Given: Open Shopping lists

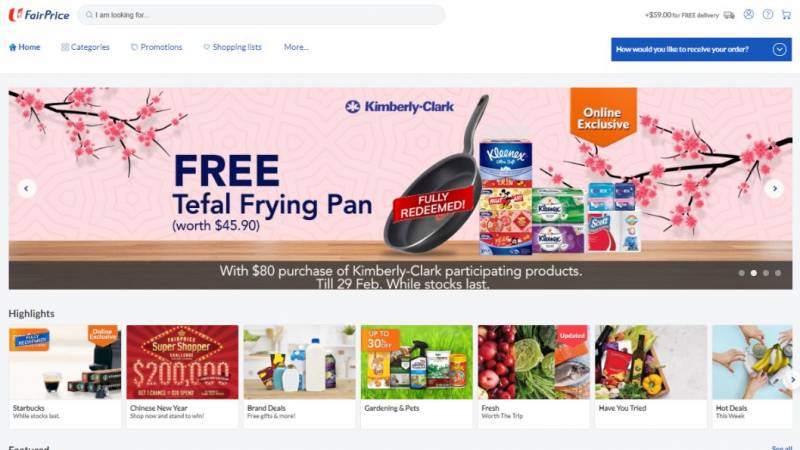Looking at the screenshot, I should click(x=232, y=47).
